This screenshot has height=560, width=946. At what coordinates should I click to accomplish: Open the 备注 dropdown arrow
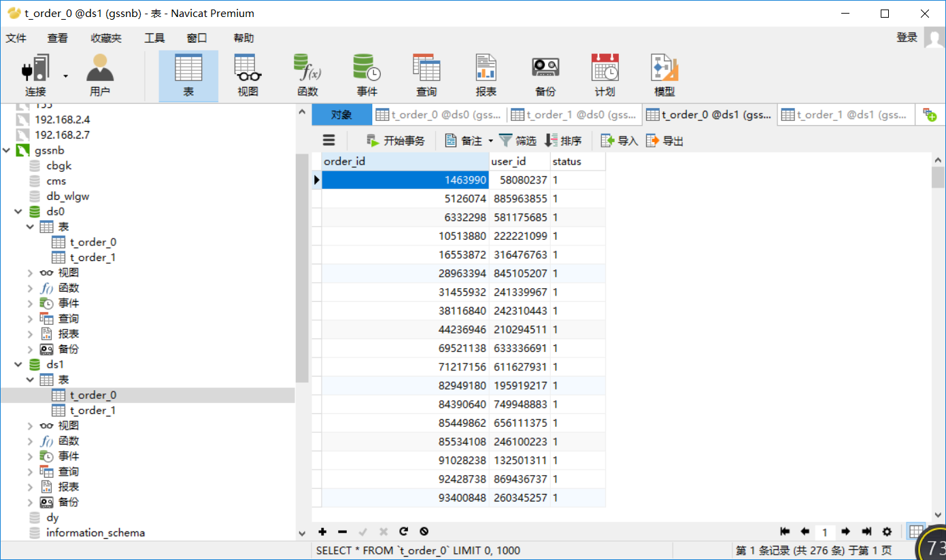point(490,141)
